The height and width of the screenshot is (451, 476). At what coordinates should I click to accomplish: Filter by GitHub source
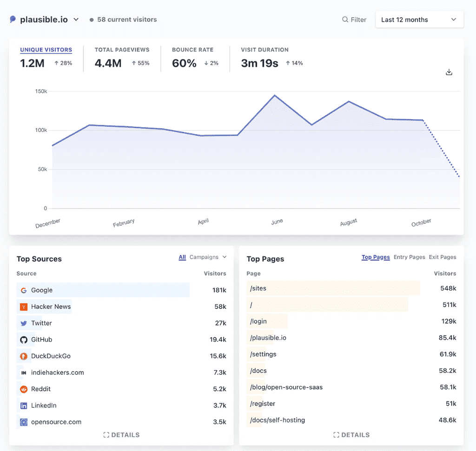[x=41, y=340]
